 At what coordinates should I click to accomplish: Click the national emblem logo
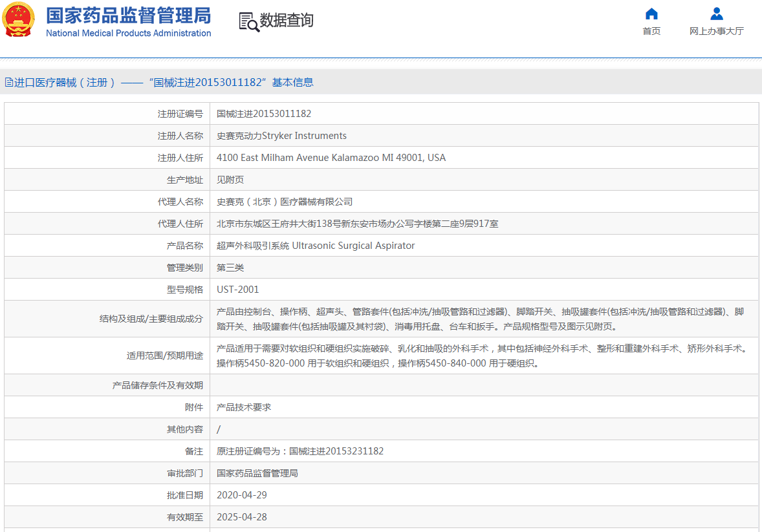(x=19, y=20)
